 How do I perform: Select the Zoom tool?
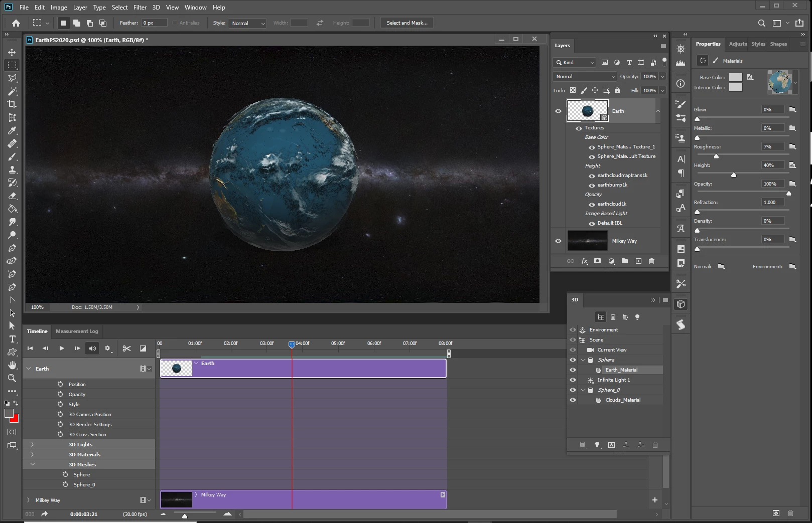click(x=12, y=378)
